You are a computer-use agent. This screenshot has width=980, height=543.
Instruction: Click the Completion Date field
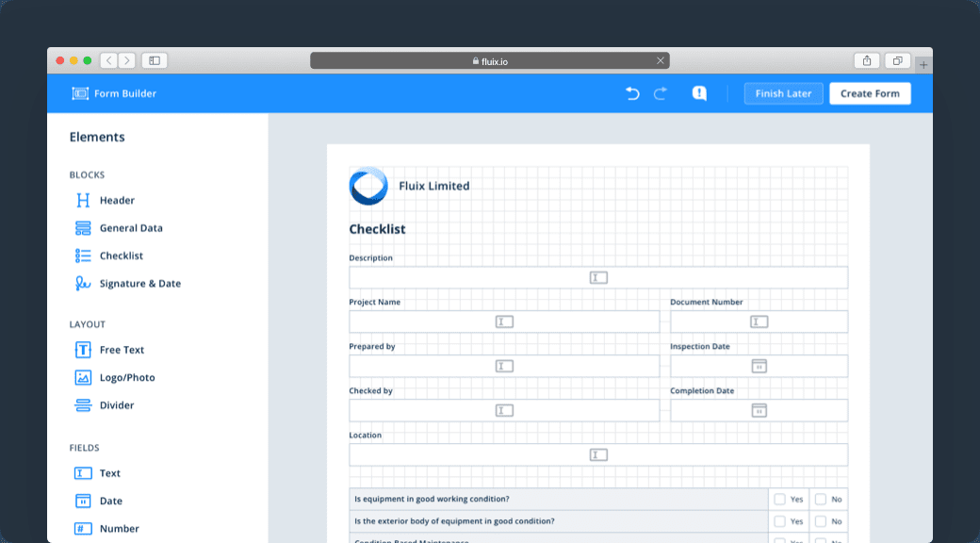(x=759, y=410)
